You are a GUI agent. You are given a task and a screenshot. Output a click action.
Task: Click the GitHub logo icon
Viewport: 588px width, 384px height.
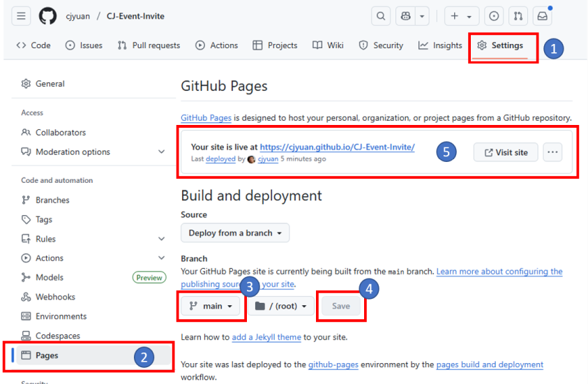47,16
